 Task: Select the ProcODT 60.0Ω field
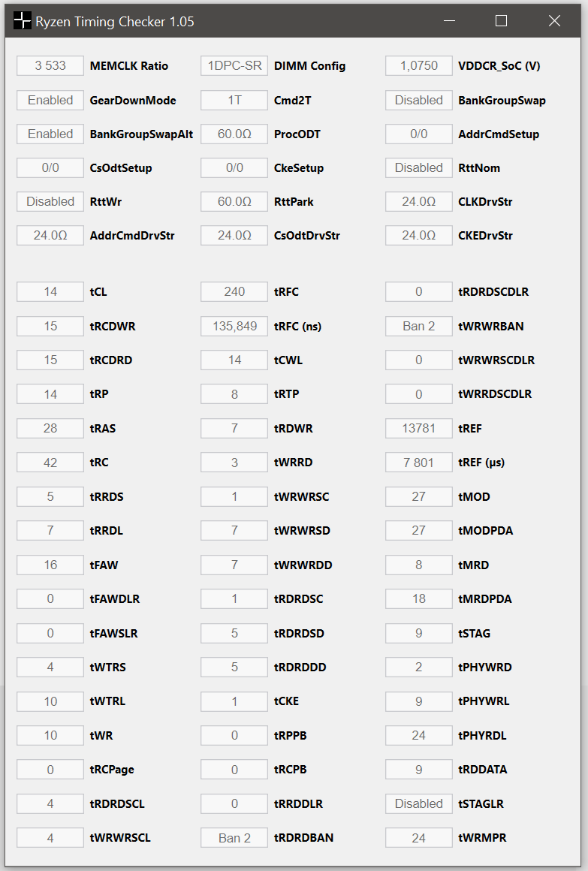click(234, 134)
